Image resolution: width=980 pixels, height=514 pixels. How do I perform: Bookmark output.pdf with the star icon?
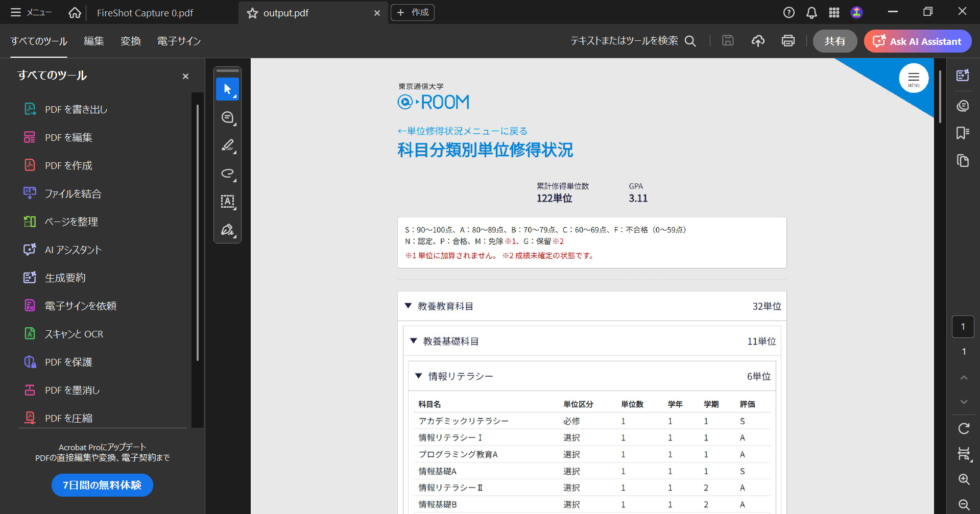[252, 13]
